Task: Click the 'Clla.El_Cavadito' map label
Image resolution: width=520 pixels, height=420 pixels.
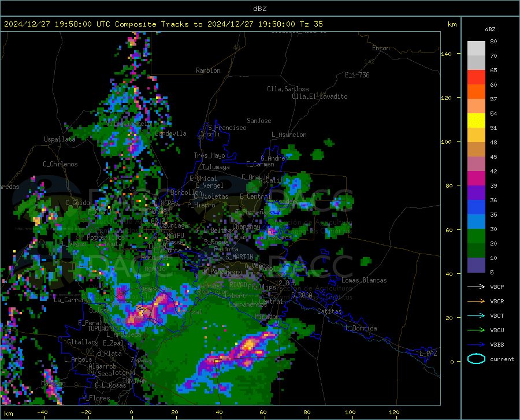Action: pyautogui.click(x=320, y=96)
